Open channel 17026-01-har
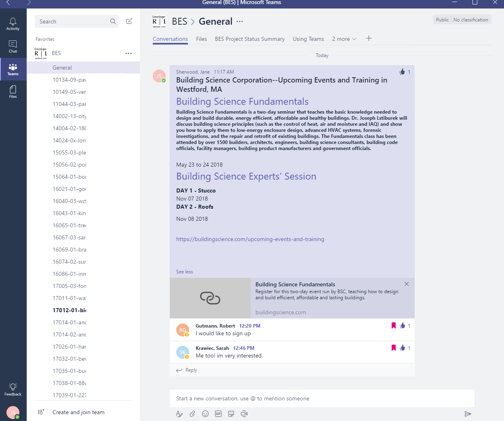Viewport: 504px width, 421px height. click(x=69, y=347)
